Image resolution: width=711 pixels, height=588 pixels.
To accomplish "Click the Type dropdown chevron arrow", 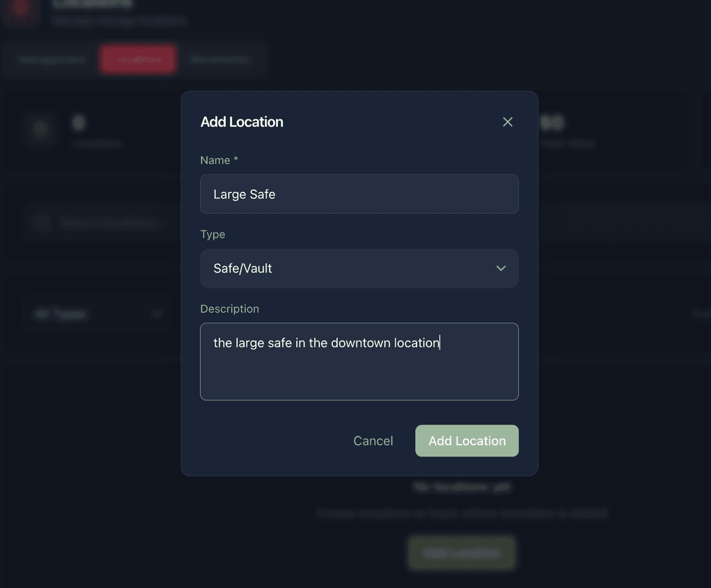I will pyautogui.click(x=501, y=268).
